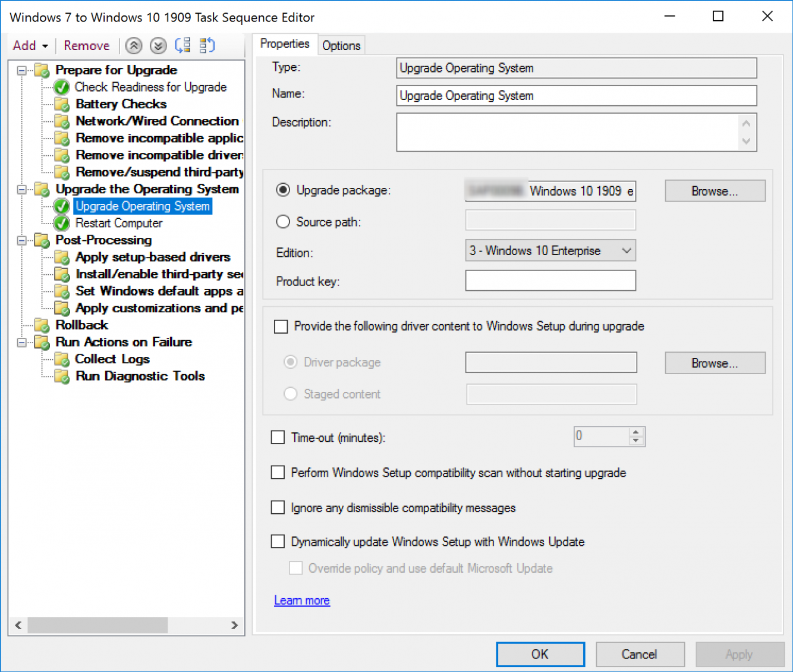Click the green check beside Restart Computer

tap(61, 223)
